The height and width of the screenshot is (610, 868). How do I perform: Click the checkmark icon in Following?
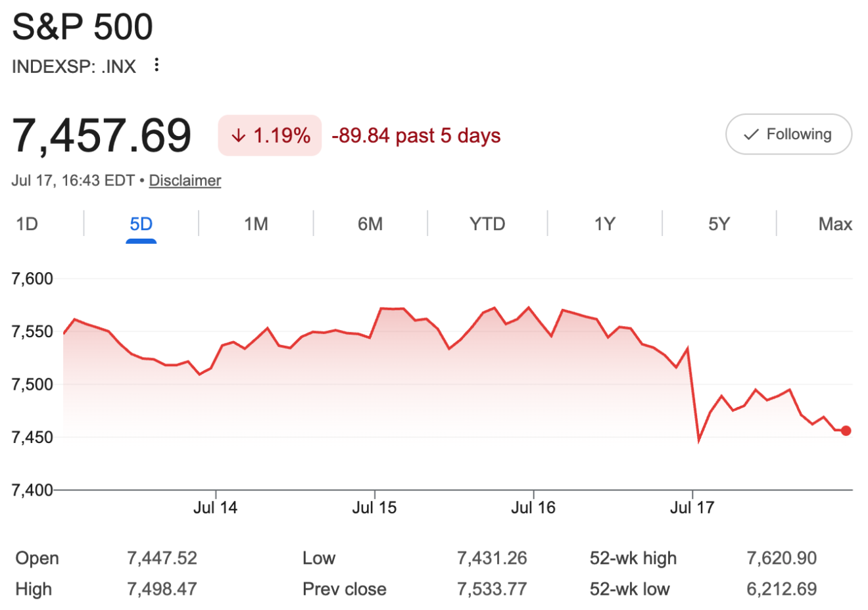pyautogui.click(x=751, y=135)
